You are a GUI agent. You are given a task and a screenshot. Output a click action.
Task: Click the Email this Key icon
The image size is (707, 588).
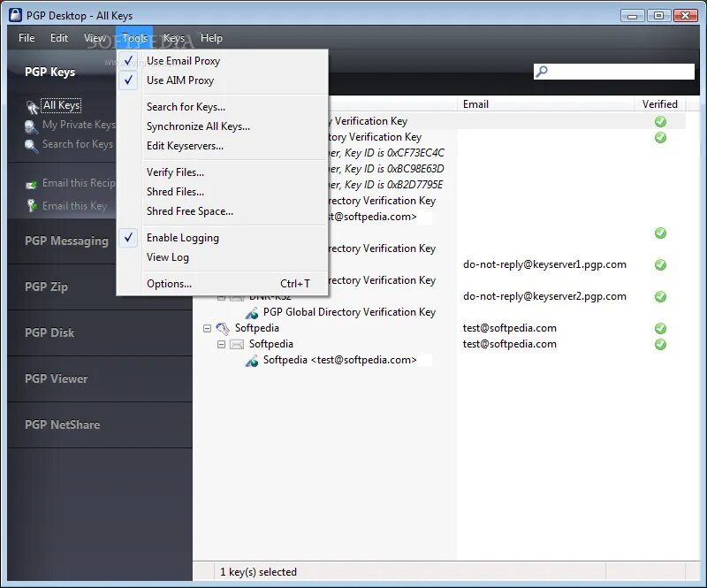[x=32, y=206]
